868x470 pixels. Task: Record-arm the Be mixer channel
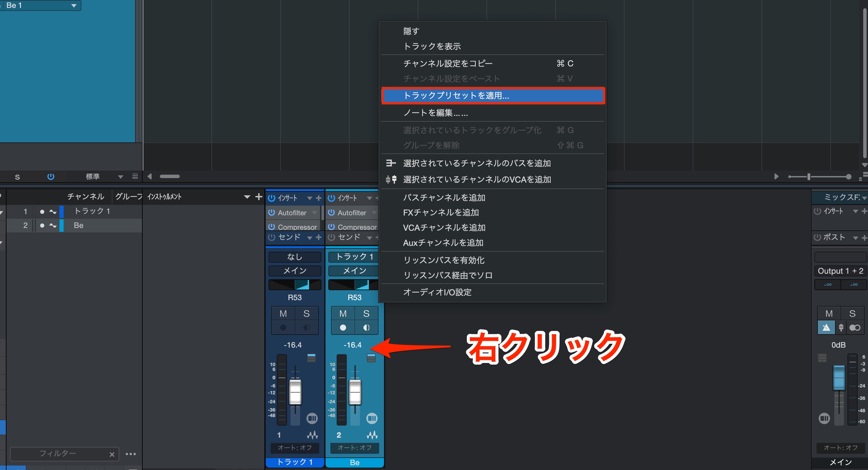[x=343, y=328]
